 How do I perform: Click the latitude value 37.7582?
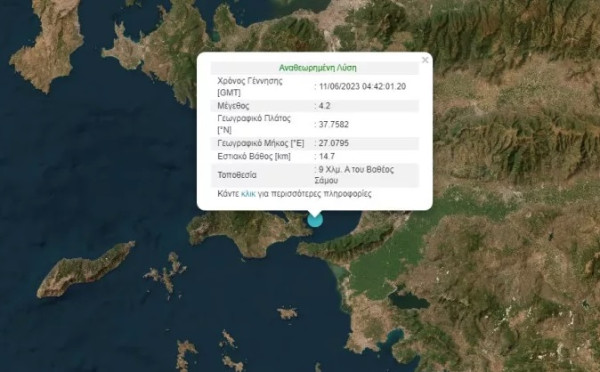334,124
